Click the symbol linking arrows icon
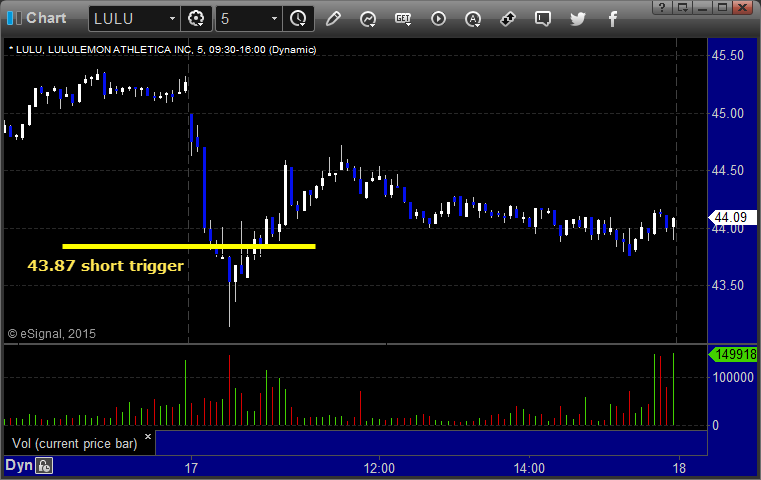The width and height of the screenshot is (761, 480). [x=508, y=19]
